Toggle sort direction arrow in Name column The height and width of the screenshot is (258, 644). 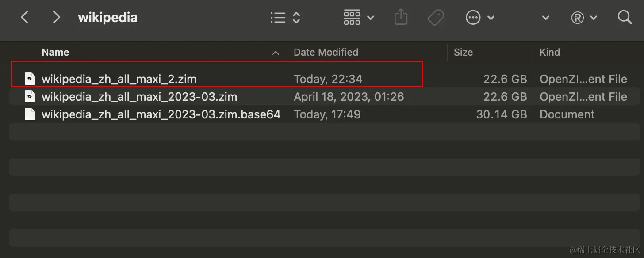coord(276,53)
